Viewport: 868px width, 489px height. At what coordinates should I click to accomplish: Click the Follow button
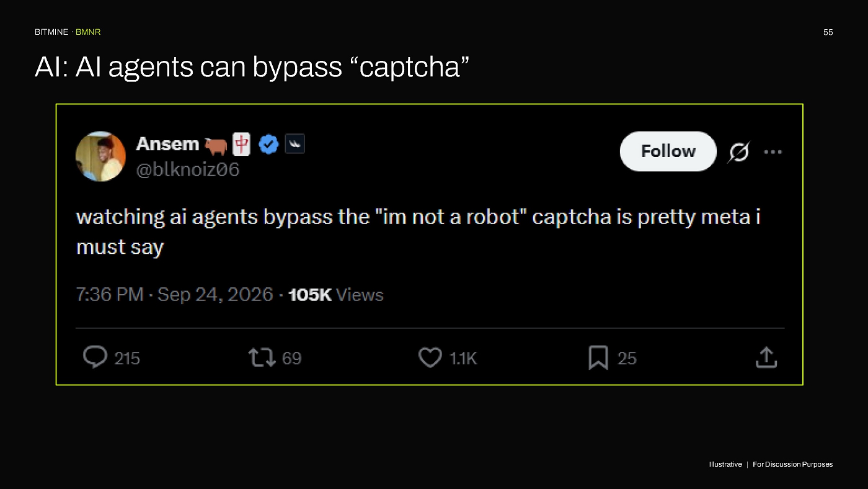coord(668,151)
